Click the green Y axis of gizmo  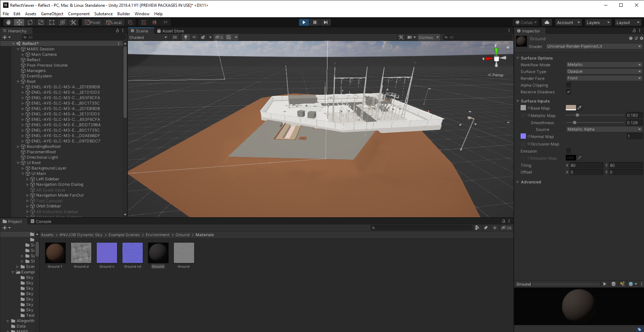tap(496, 51)
